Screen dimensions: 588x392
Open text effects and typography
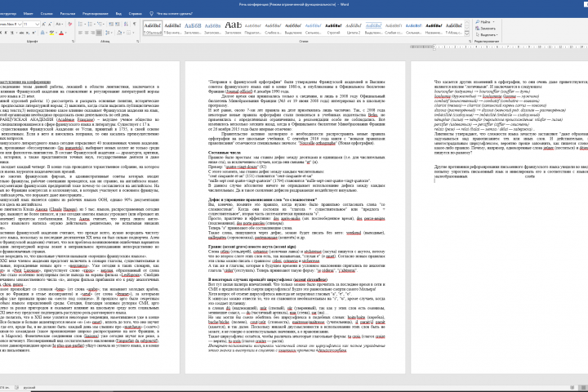tap(42, 33)
